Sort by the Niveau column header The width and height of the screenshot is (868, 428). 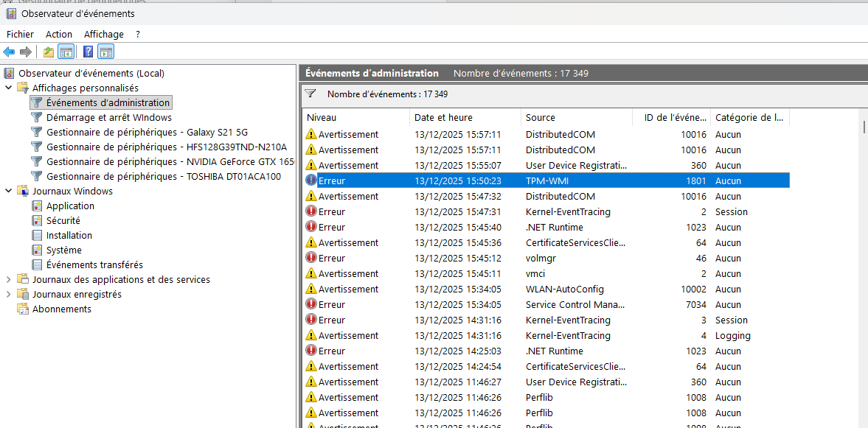(356, 117)
